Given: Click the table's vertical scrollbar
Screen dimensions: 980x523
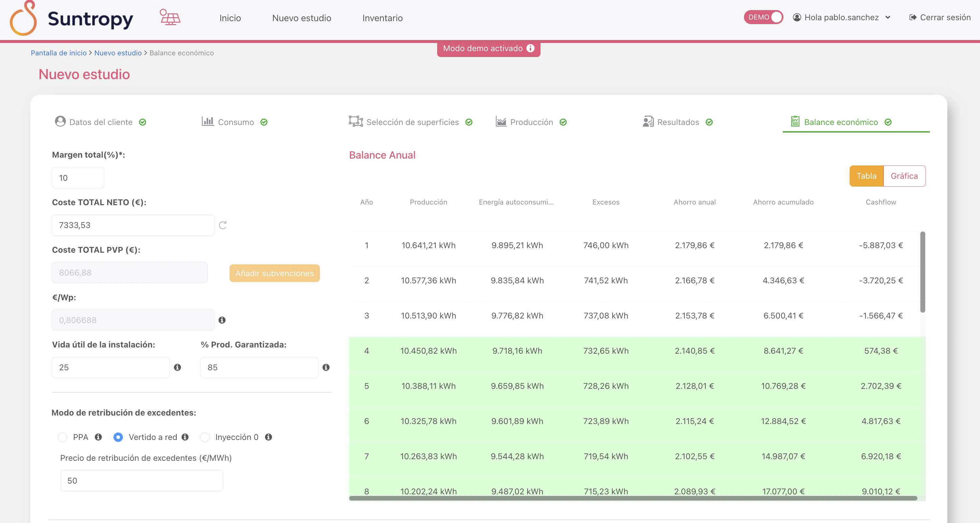Looking at the screenshot, I should point(923,272).
